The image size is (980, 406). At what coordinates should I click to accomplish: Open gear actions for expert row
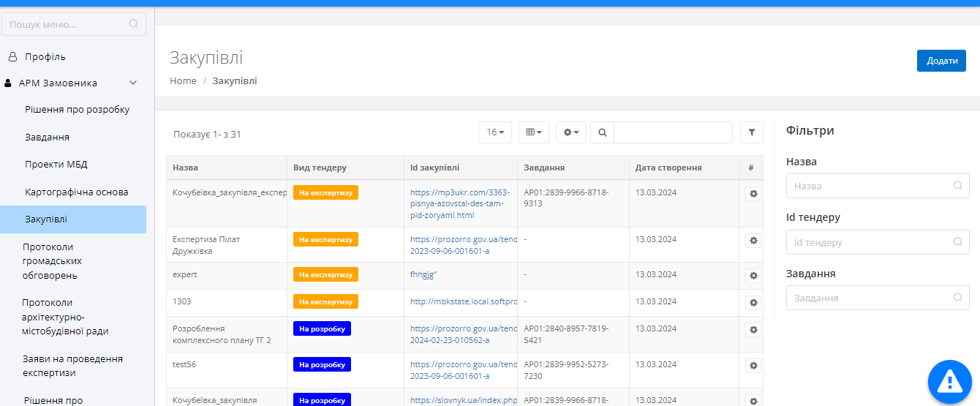[753, 276]
